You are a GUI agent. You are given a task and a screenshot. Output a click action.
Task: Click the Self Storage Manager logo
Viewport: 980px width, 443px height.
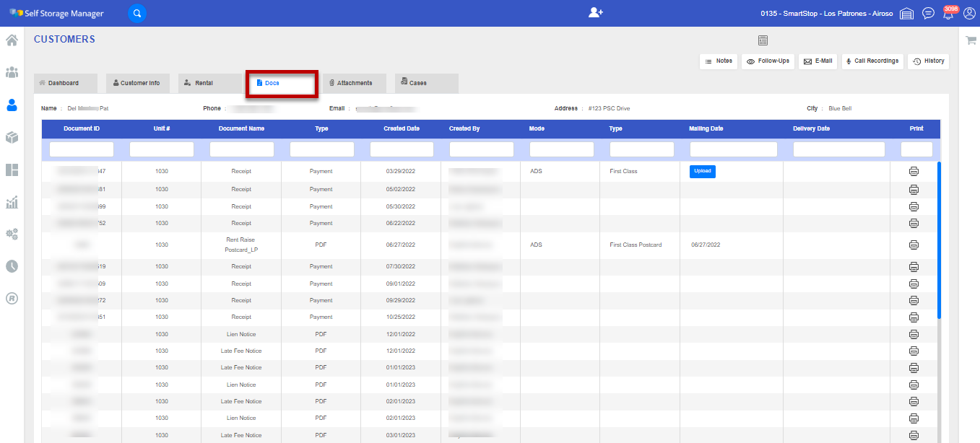pyautogui.click(x=56, y=14)
